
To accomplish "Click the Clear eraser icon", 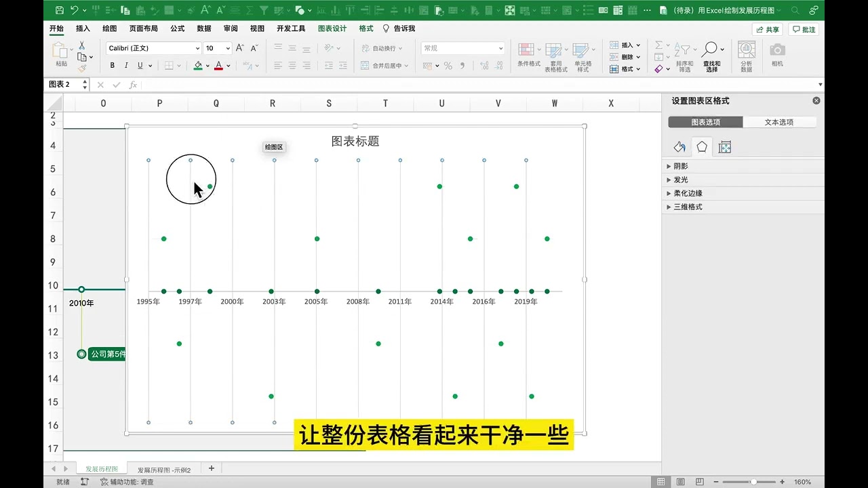I will coord(658,68).
